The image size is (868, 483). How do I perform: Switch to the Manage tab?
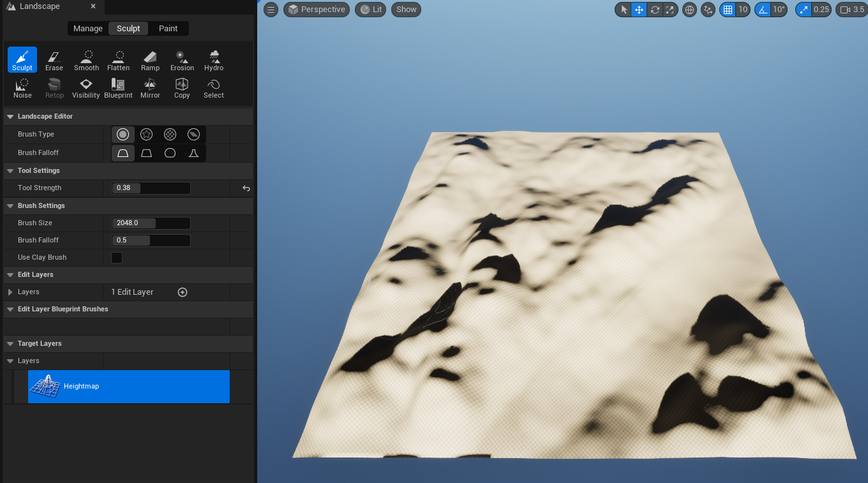tap(88, 29)
